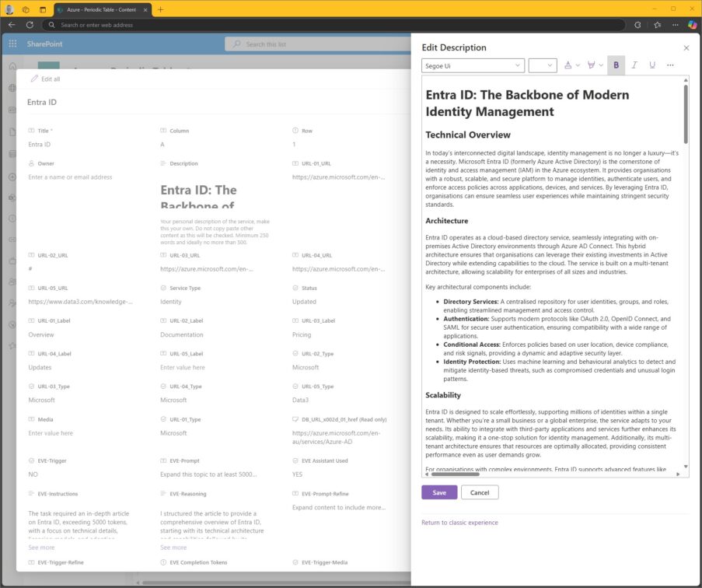Open Copilot from the browser toolbar
Screen dimensions: 702x588
coord(692,25)
